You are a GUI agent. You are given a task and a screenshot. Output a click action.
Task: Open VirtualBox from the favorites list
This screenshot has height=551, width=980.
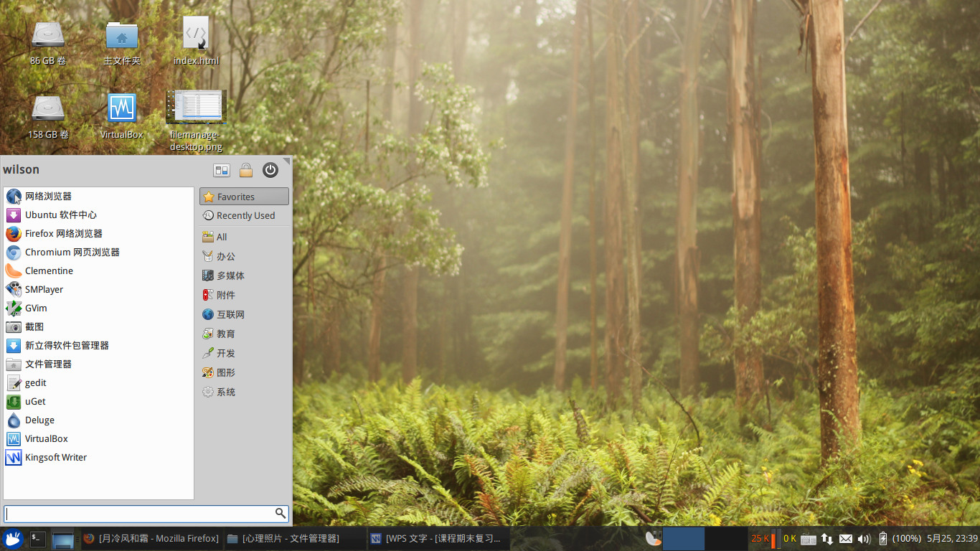tap(98, 438)
